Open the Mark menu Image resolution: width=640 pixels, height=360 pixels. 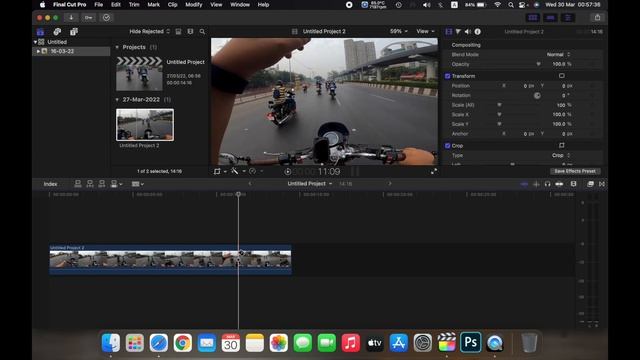[153, 5]
